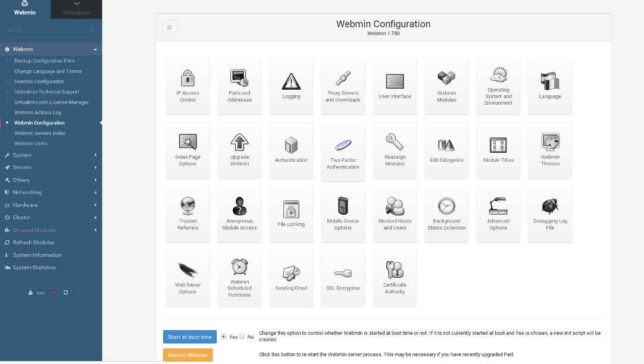Open Backup Configuration Files

45,61
